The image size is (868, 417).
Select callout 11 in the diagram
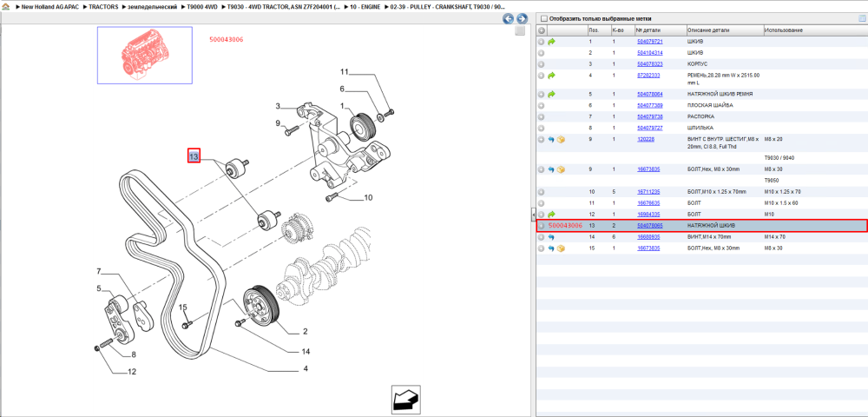(345, 72)
